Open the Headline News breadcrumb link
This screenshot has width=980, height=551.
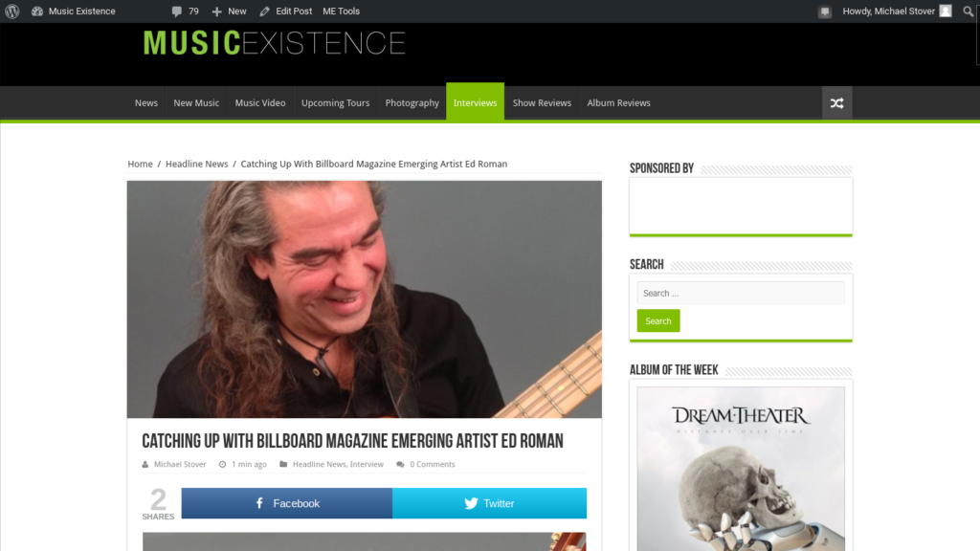pos(197,164)
